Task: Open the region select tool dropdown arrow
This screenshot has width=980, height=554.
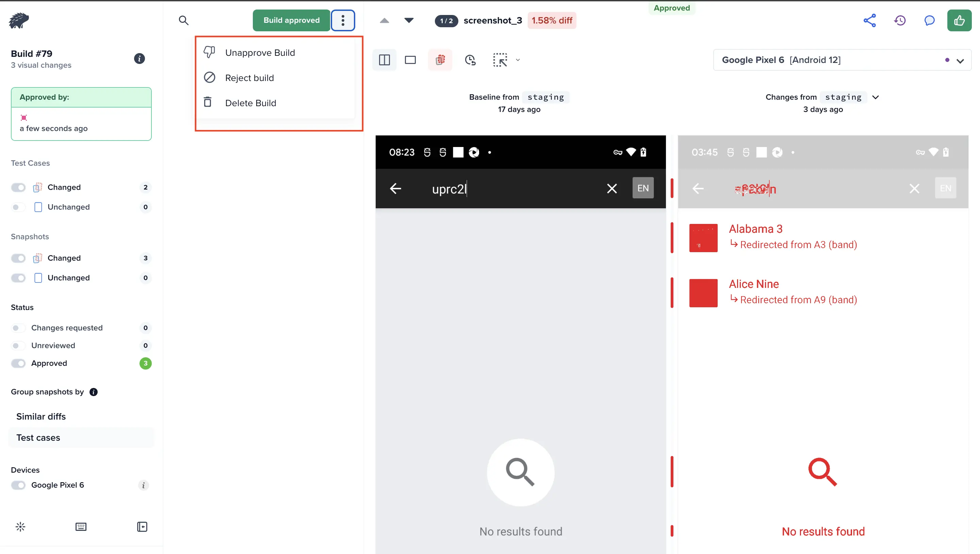Action: [x=518, y=60]
